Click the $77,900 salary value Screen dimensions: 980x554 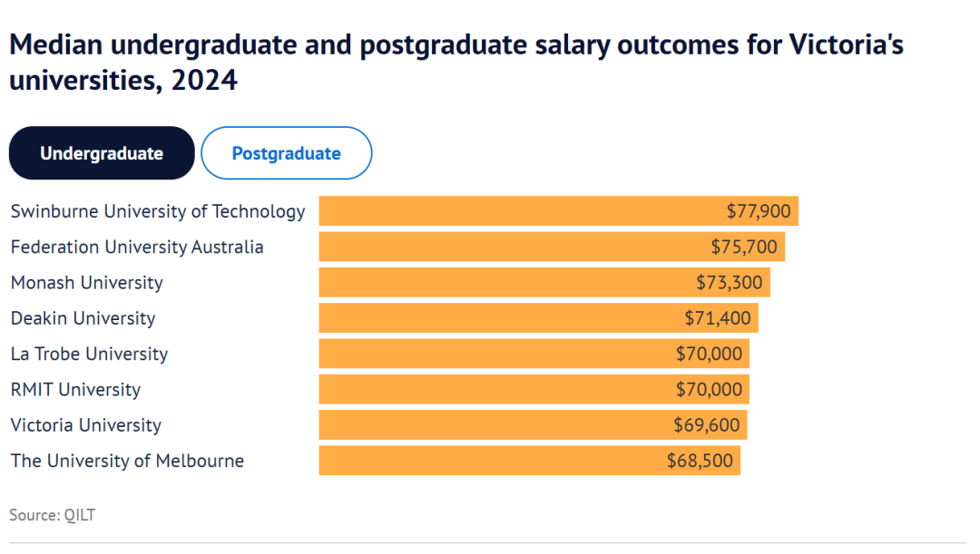759,211
